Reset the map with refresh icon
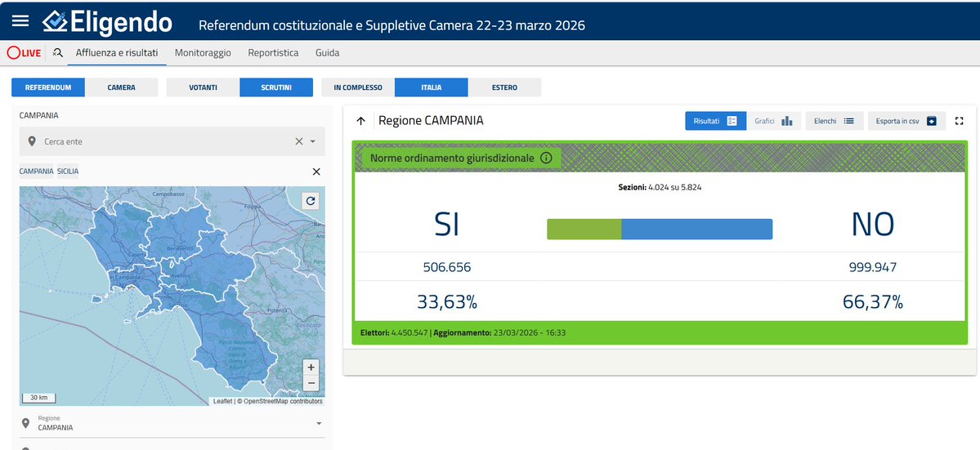The width and height of the screenshot is (980, 450). click(311, 201)
